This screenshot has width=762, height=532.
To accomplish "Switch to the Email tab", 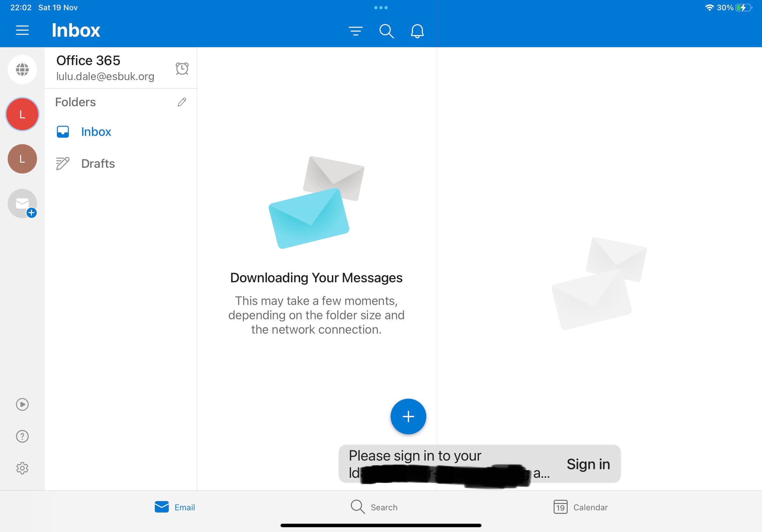I will (175, 507).
